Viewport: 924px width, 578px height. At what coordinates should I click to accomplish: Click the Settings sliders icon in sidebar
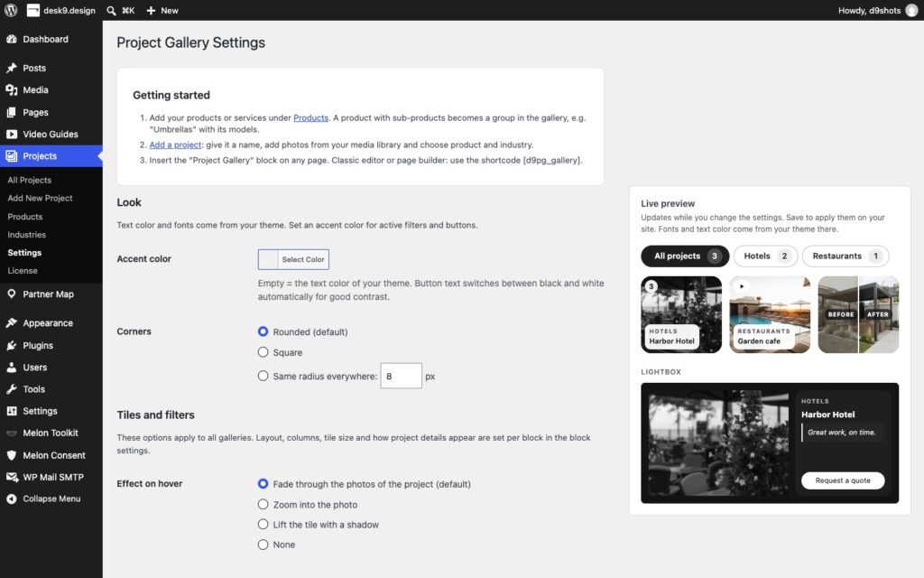tap(11, 411)
